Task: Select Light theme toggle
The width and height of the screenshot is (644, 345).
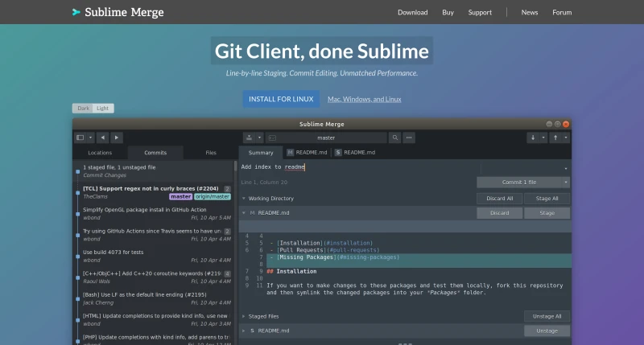Action: (x=103, y=109)
